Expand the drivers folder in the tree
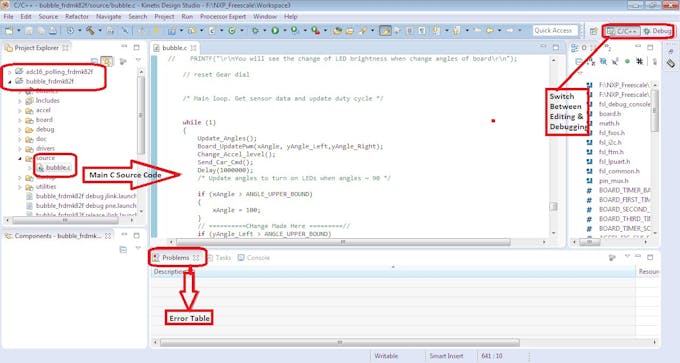The image size is (680, 363). [x=20, y=149]
